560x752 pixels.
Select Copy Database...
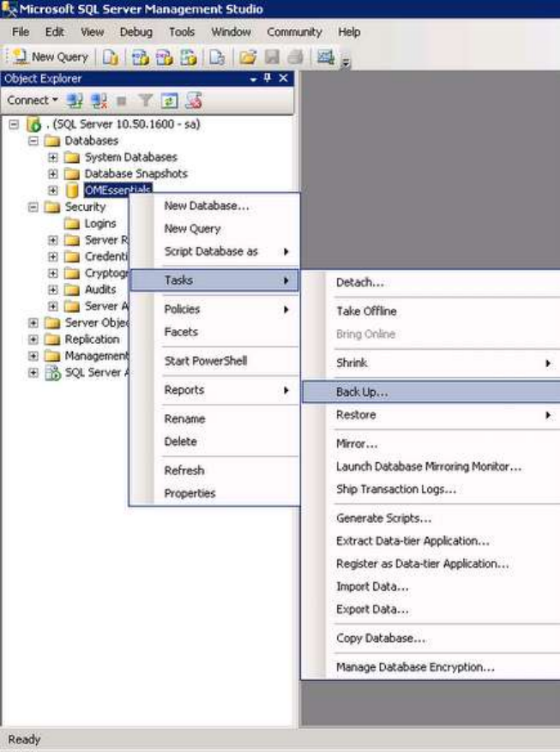[431, 638]
